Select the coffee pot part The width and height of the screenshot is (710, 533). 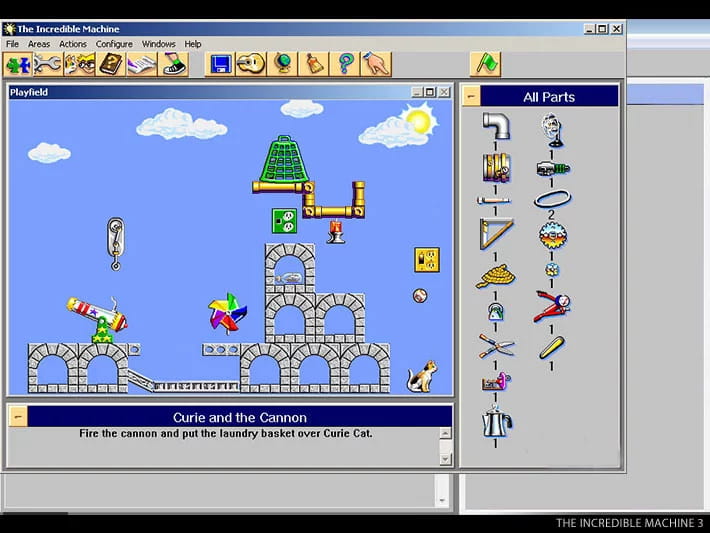[496, 422]
